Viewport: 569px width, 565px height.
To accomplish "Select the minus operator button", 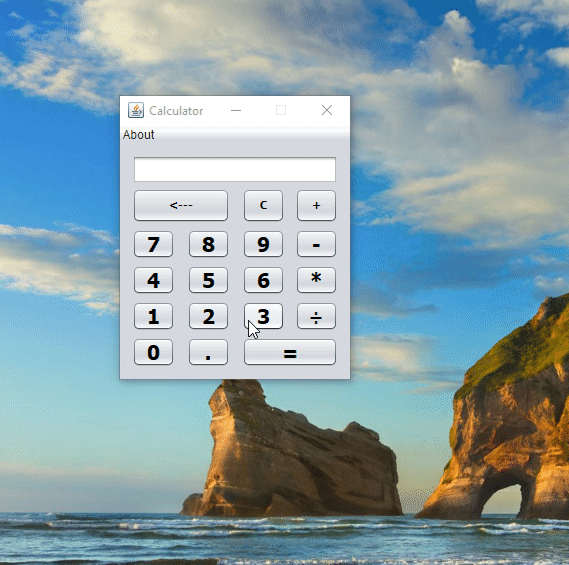I will (316, 244).
